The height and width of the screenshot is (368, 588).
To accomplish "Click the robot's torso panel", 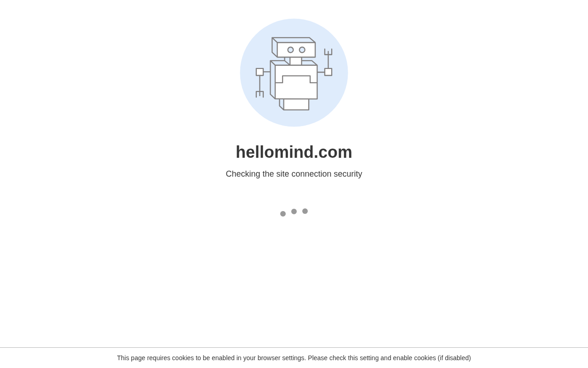I will click(296, 82).
